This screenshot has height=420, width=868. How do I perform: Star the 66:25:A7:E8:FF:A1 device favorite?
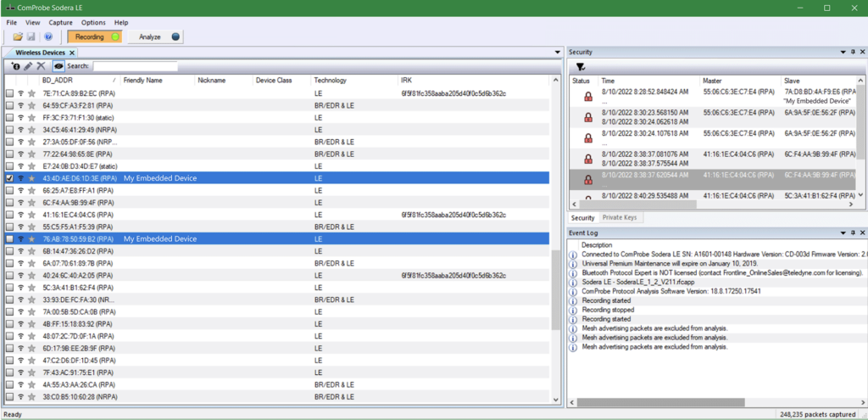pyautogui.click(x=31, y=191)
